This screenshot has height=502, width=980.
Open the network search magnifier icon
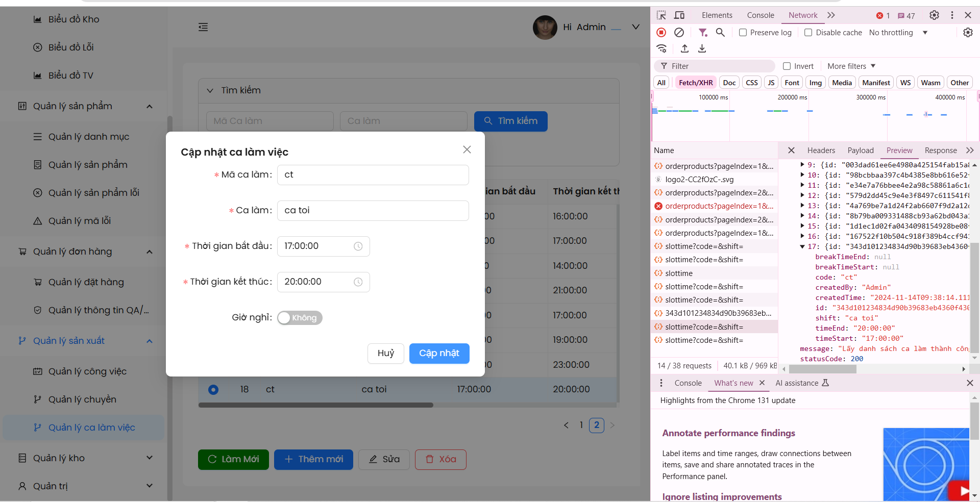pyautogui.click(x=720, y=33)
